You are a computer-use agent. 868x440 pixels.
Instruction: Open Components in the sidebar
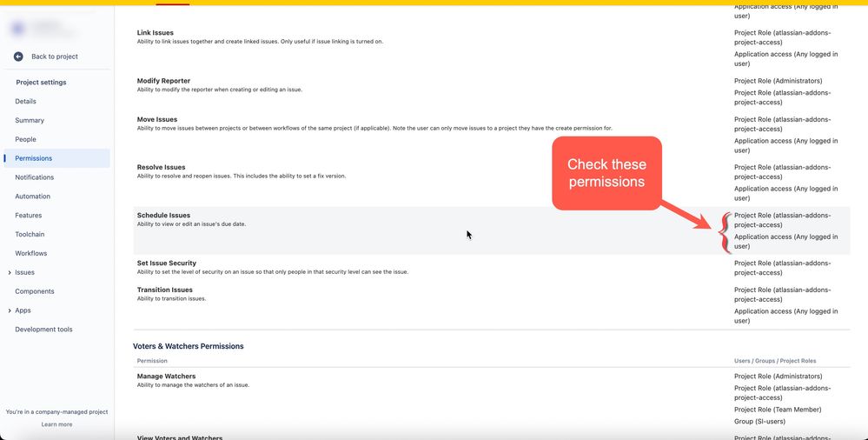(35, 291)
